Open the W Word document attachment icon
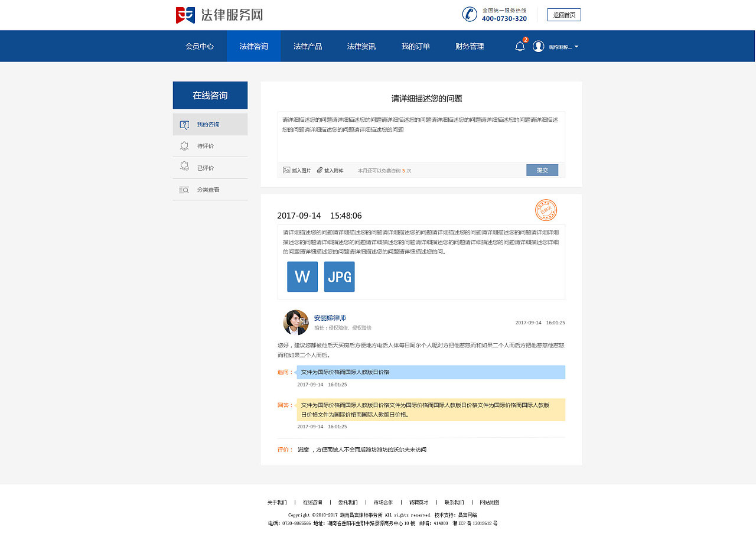This screenshot has width=756, height=537. pos(302,276)
